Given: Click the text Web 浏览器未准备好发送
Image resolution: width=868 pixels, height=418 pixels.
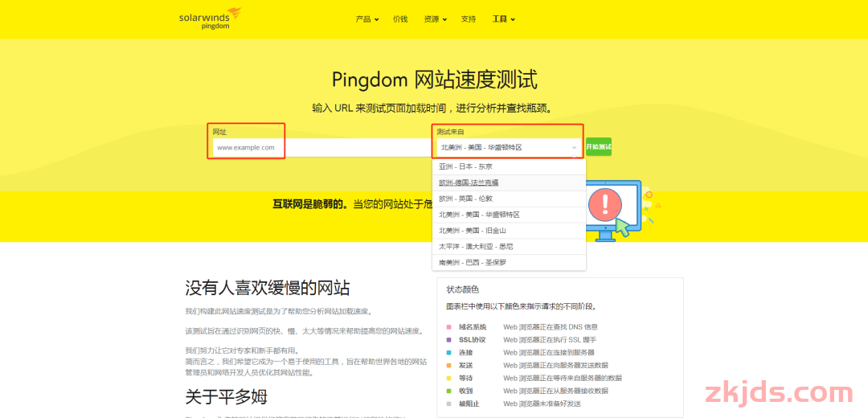Looking at the screenshot, I should (542, 404).
